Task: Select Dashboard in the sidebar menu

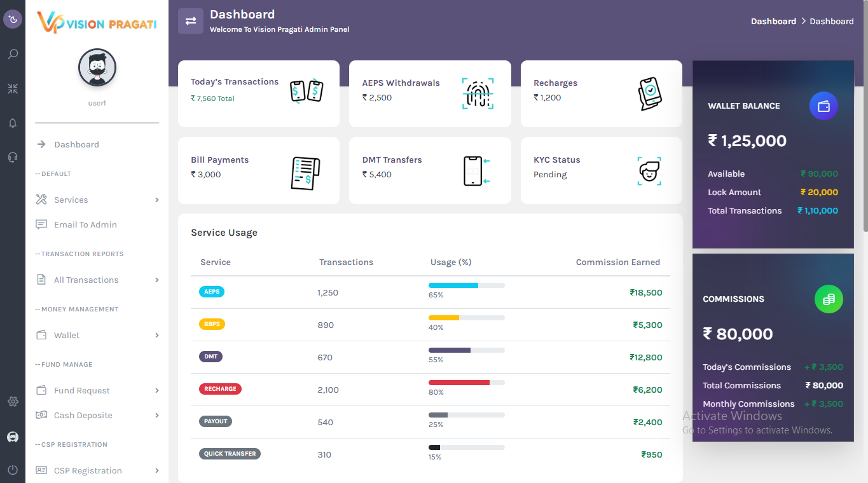Action: (x=76, y=145)
